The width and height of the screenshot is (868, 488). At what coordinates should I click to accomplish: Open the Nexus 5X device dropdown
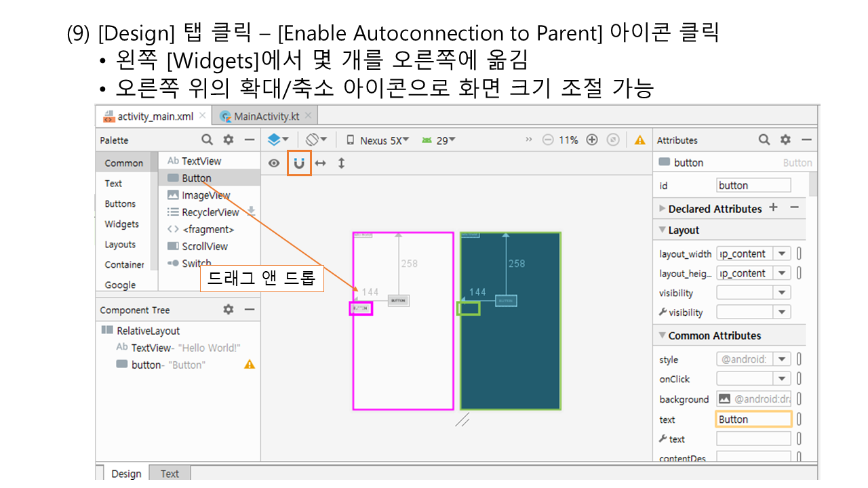coord(378,140)
